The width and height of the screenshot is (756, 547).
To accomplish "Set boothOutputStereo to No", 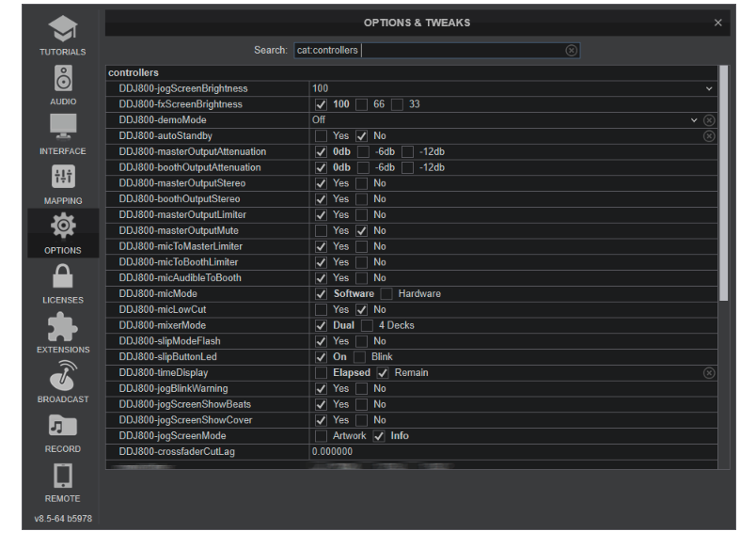I will (x=362, y=199).
